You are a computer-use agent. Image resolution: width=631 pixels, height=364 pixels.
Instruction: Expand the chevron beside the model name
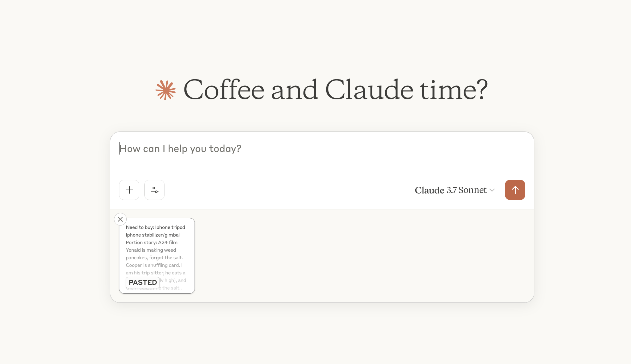tap(492, 190)
